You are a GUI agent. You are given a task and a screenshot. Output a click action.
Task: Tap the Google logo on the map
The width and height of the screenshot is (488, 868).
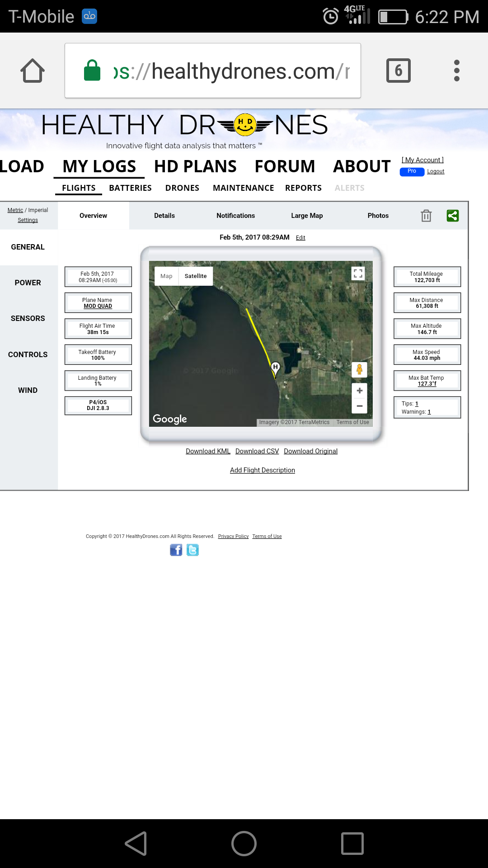pos(170,419)
